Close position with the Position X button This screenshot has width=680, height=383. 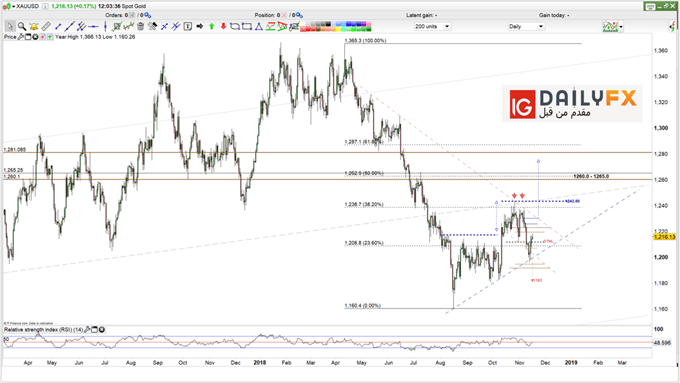284,15
